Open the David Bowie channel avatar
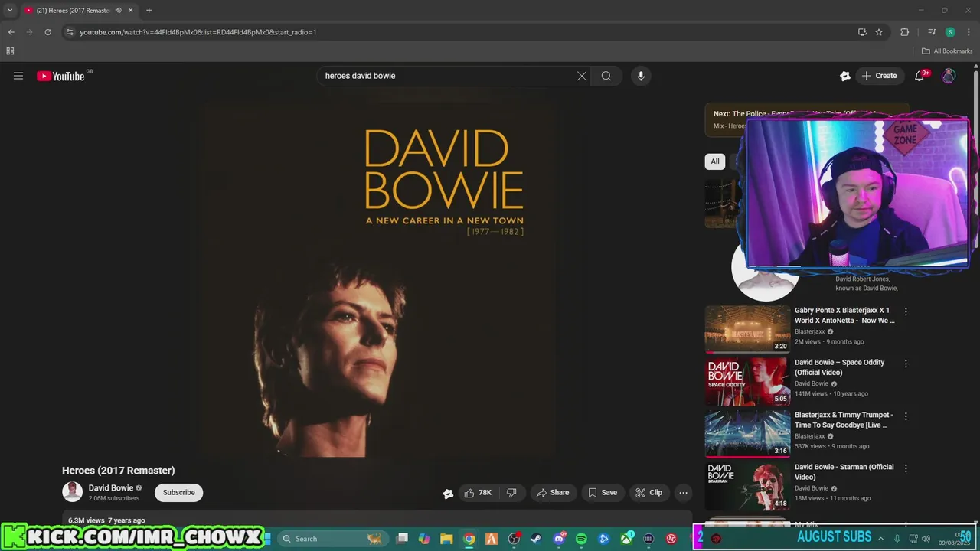This screenshot has width=980, height=551. pyautogui.click(x=72, y=492)
